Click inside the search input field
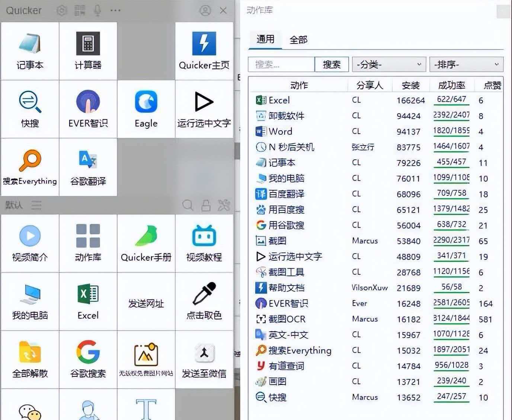 (x=281, y=64)
